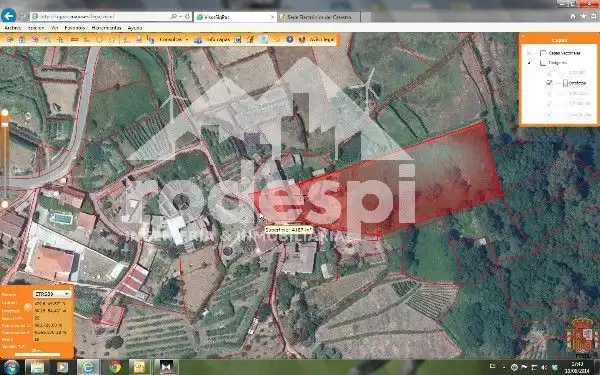Uncheck the Ortofotos layer checkbox
The height and width of the screenshot is (375, 600).
pyautogui.click(x=550, y=83)
